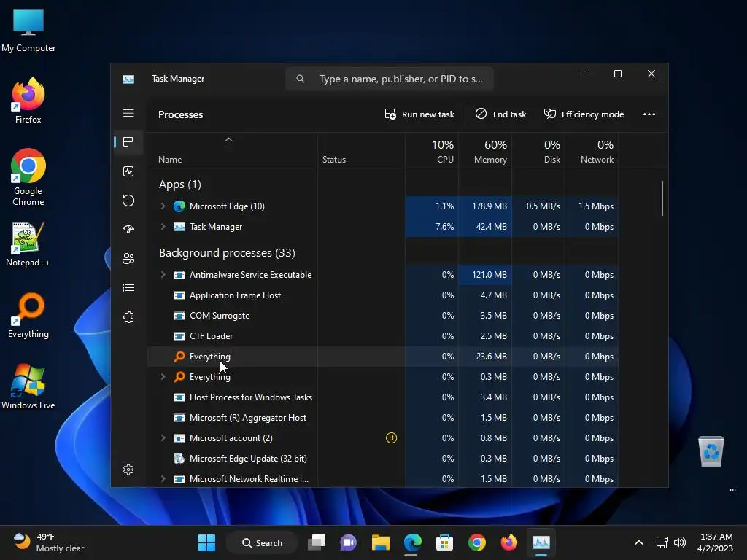Image resolution: width=747 pixels, height=560 pixels.
Task: Select the CTF Loader process
Action: [x=211, y=336]
